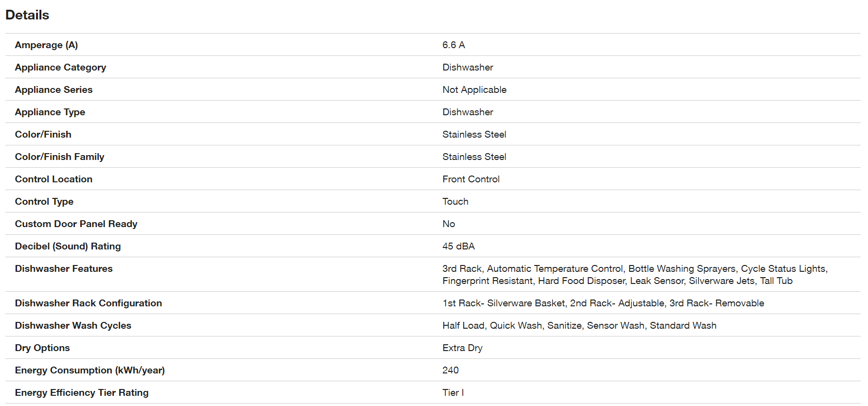Click the Appliance Series label
868x406 pixels.
pyautogui.click(x=54, y=90)
